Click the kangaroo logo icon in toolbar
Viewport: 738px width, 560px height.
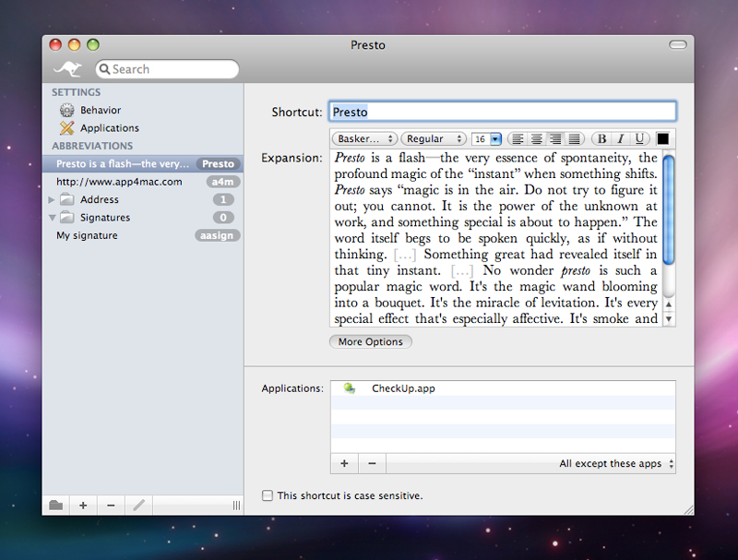[67, 69]
